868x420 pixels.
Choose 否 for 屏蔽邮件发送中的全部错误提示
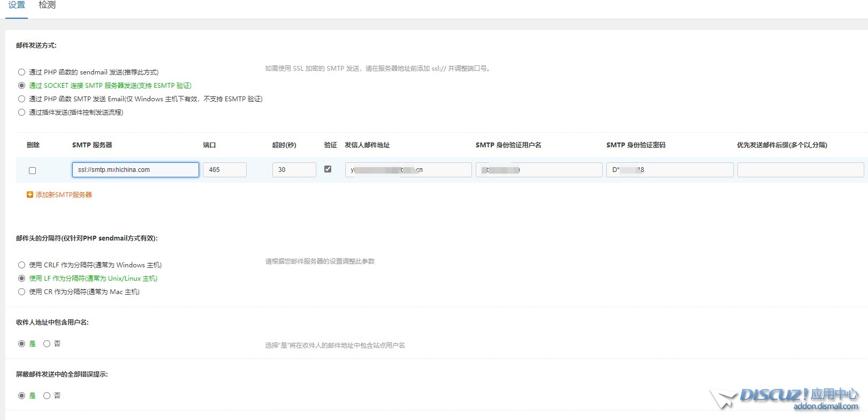[47, 395]
